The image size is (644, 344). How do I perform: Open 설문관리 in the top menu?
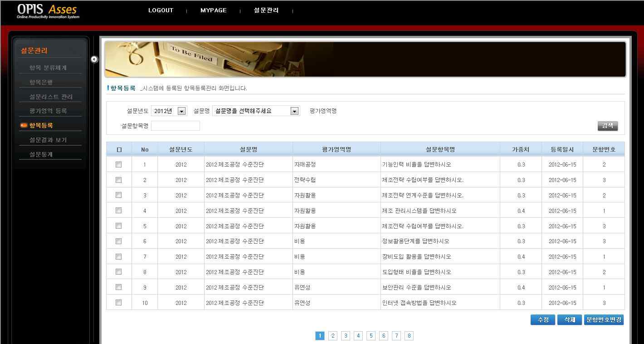click(x=266, y=10)
